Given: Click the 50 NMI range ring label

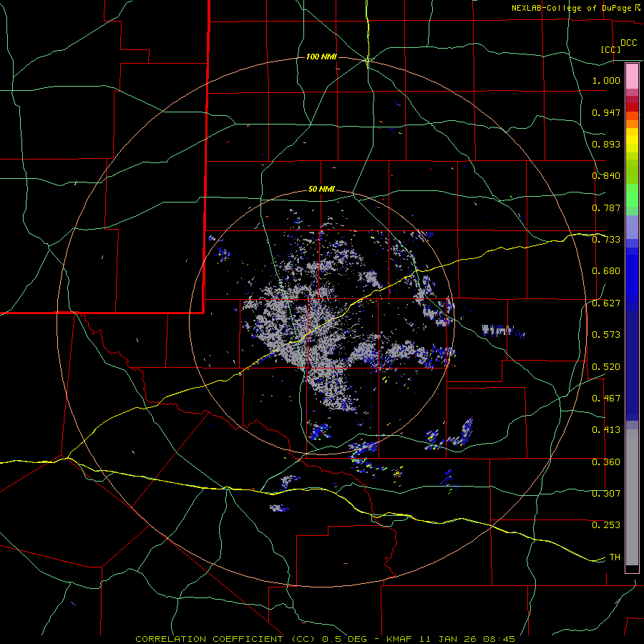Looking at the screenshot, I should [x=321, y=190].
